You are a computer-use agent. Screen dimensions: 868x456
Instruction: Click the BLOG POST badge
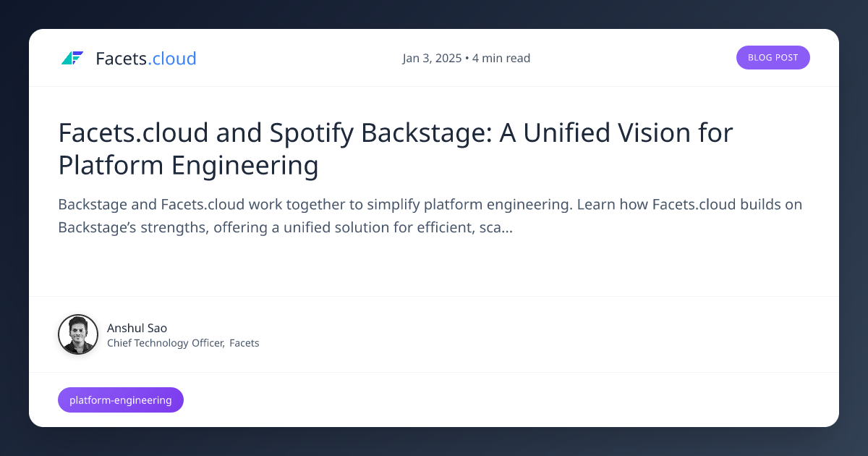point(773,57)
